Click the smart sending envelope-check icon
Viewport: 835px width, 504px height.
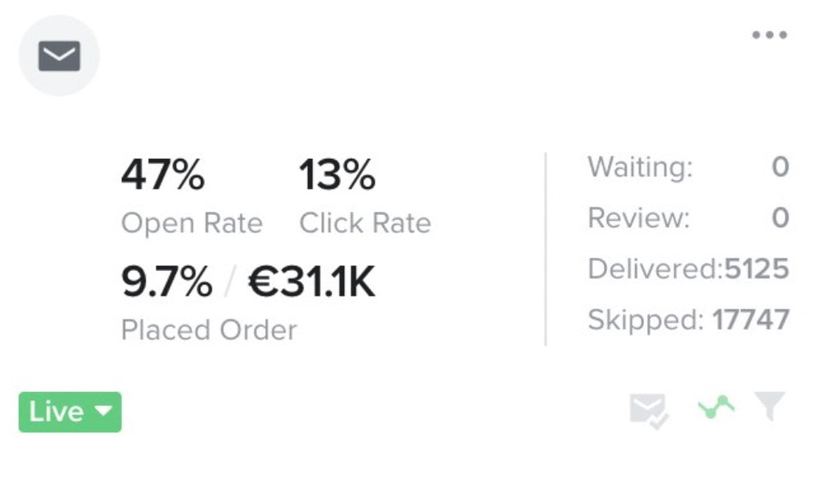click(648, 409)
